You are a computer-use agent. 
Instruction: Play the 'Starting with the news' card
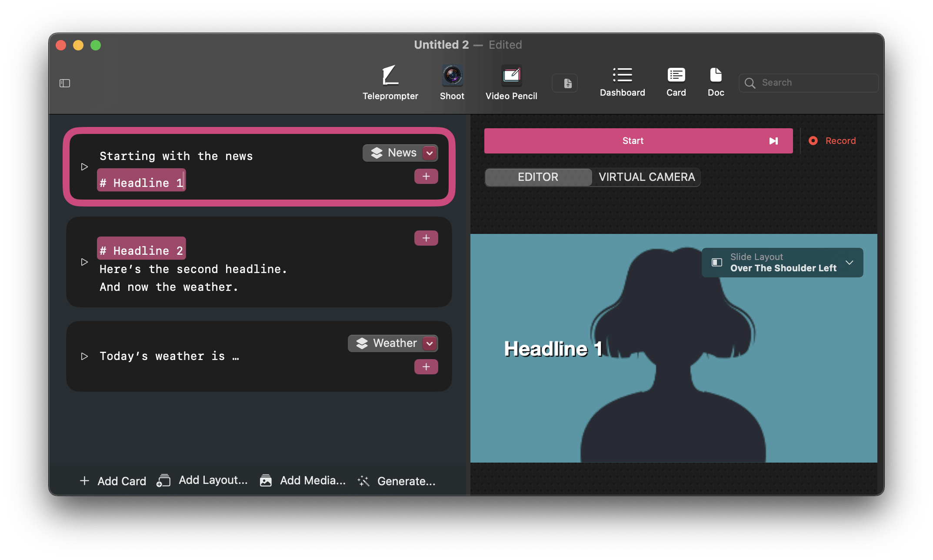coord(84,167)
